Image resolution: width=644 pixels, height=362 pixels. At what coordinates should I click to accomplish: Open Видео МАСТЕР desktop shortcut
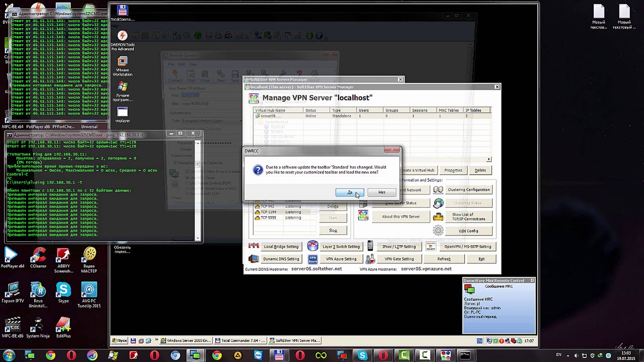click(89, 261)
